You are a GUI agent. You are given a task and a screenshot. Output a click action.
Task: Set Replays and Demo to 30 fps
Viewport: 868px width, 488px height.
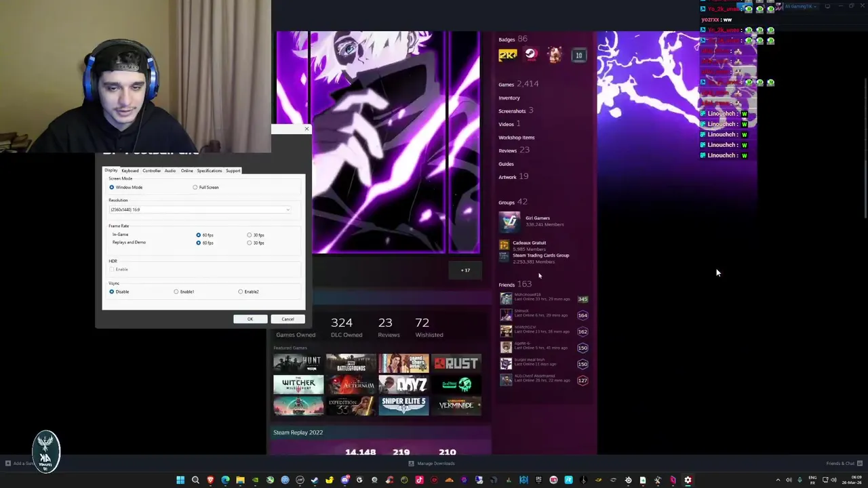pos(250,243)
